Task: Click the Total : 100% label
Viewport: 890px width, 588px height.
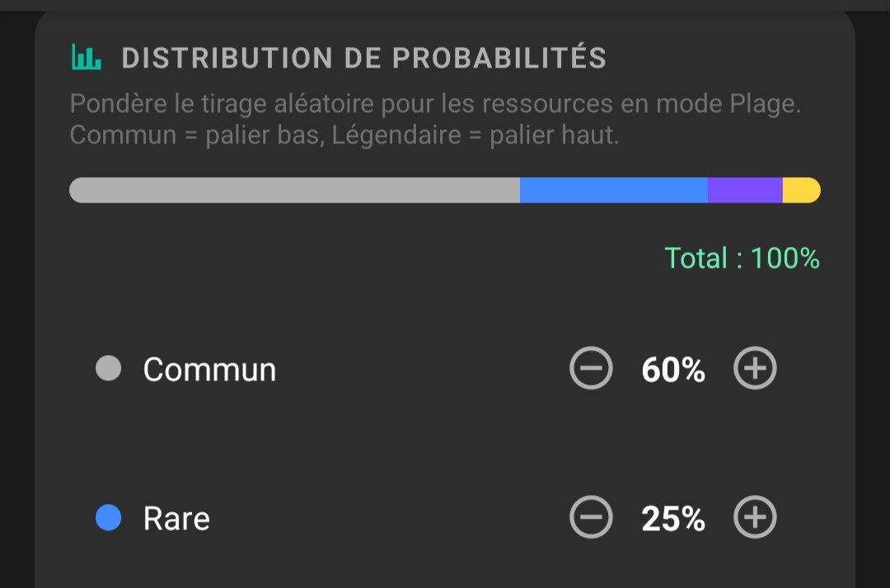Action: [x=742, y=259]
